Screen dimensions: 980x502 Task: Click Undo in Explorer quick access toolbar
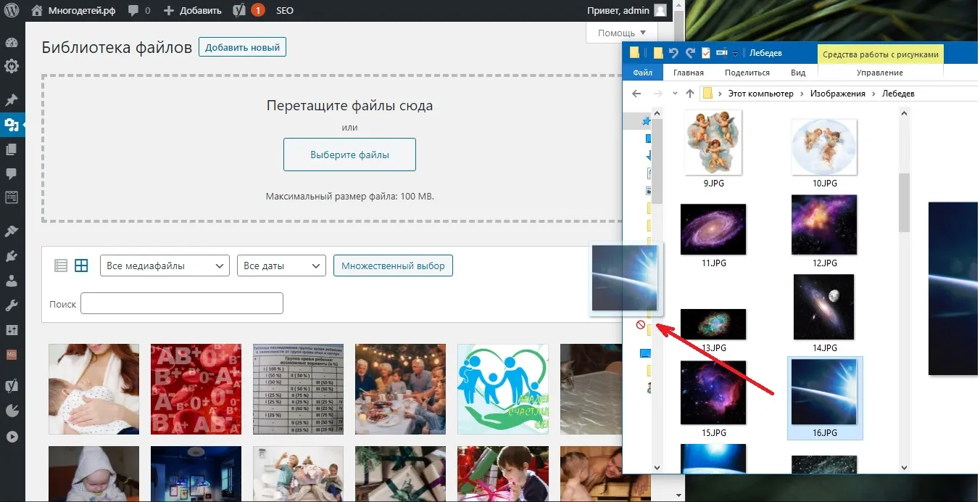point(674,53)
